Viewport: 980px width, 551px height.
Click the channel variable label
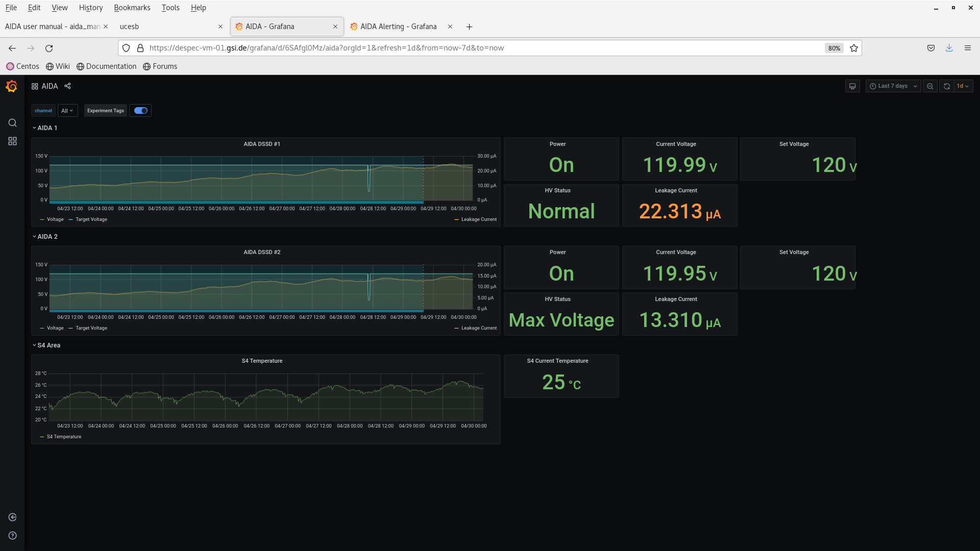click(x=43, y=111)
